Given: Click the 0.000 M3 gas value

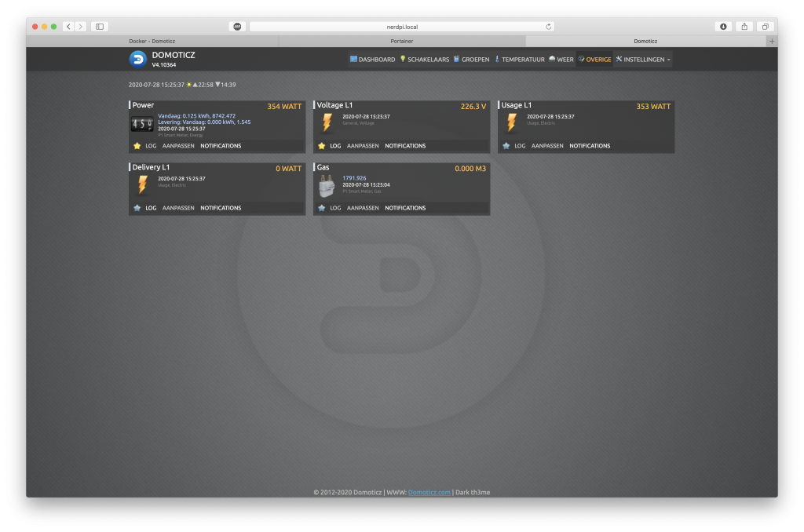Looking at the screenshot, I should (470, 169).
